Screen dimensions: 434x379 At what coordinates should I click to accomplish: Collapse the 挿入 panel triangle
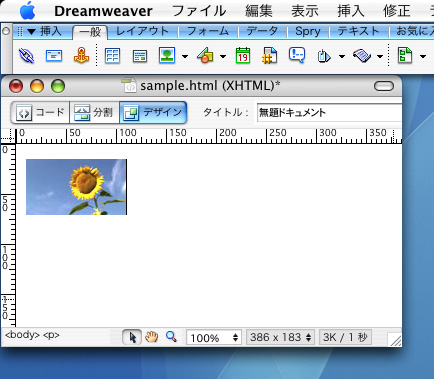click(x=31, y=32)
